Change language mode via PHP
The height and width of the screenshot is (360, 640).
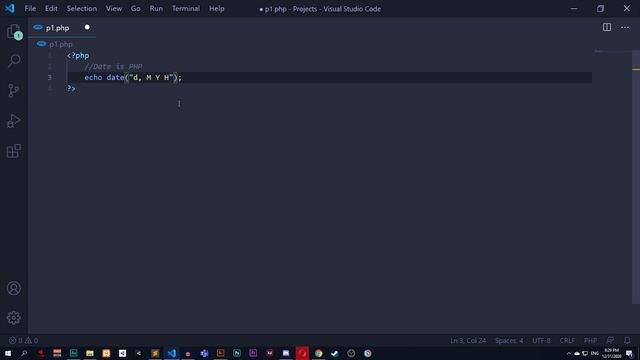click(590, 340)
